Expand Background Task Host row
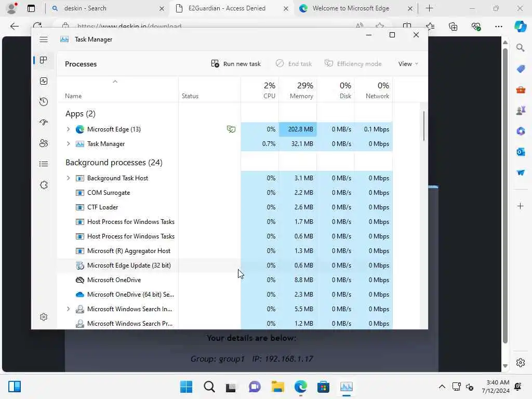The width and height of the screenshot is (532, 399). (68, 178)
